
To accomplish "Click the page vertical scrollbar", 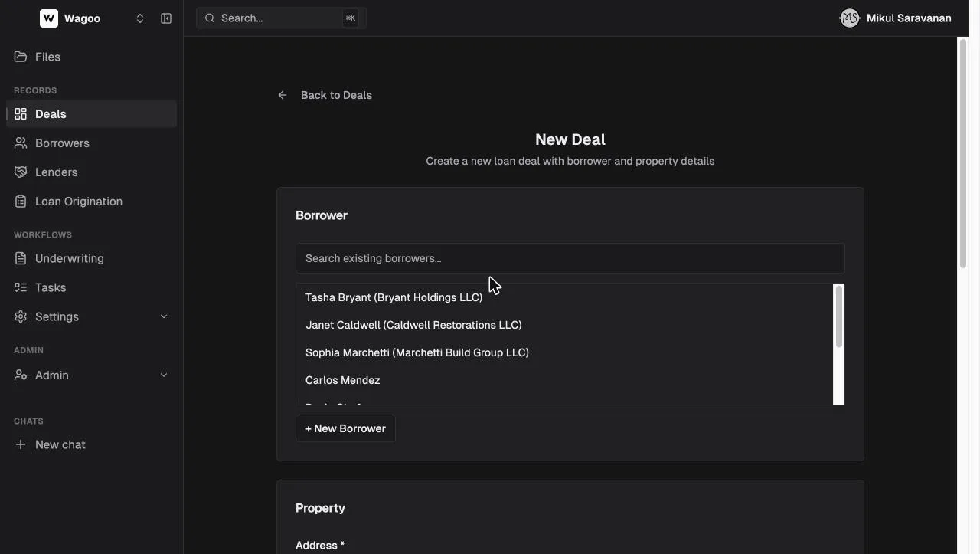I will pos(963,153).
